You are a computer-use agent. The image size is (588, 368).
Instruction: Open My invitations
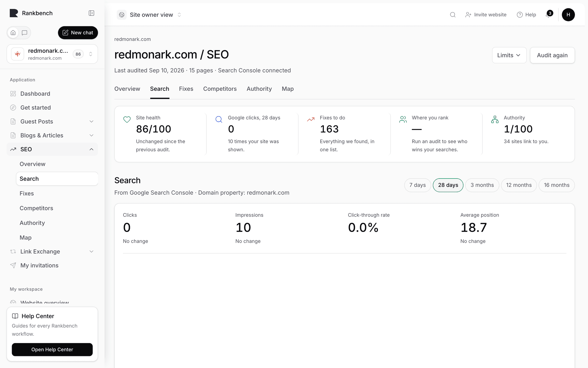pos(52,265)
